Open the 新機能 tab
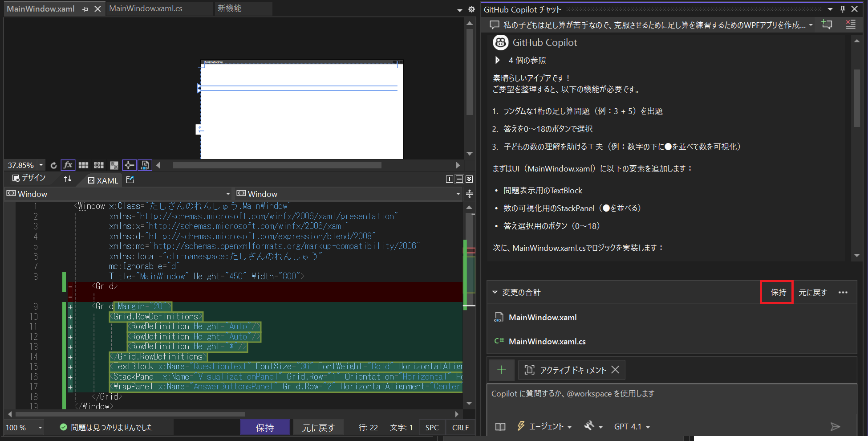This screenshot has height=441, width=868. pos(230,8)
